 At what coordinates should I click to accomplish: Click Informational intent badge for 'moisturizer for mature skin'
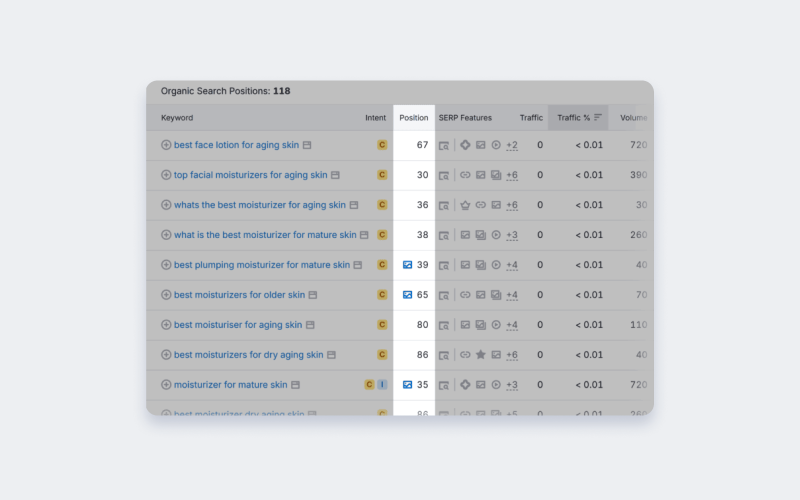(x=382, y=385)
